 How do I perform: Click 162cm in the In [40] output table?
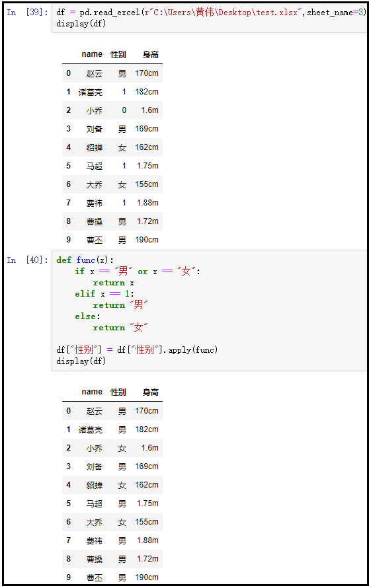[x=147, y=484]
